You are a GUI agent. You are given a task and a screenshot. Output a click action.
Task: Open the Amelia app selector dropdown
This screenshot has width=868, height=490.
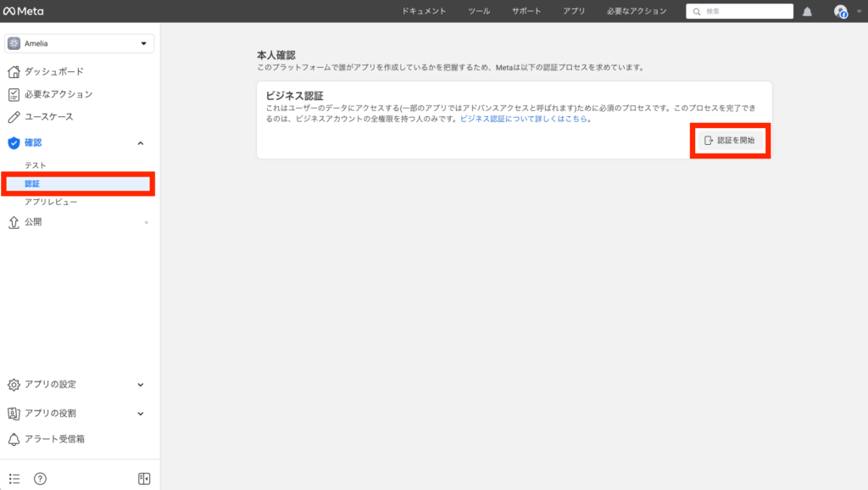[79, 44]
